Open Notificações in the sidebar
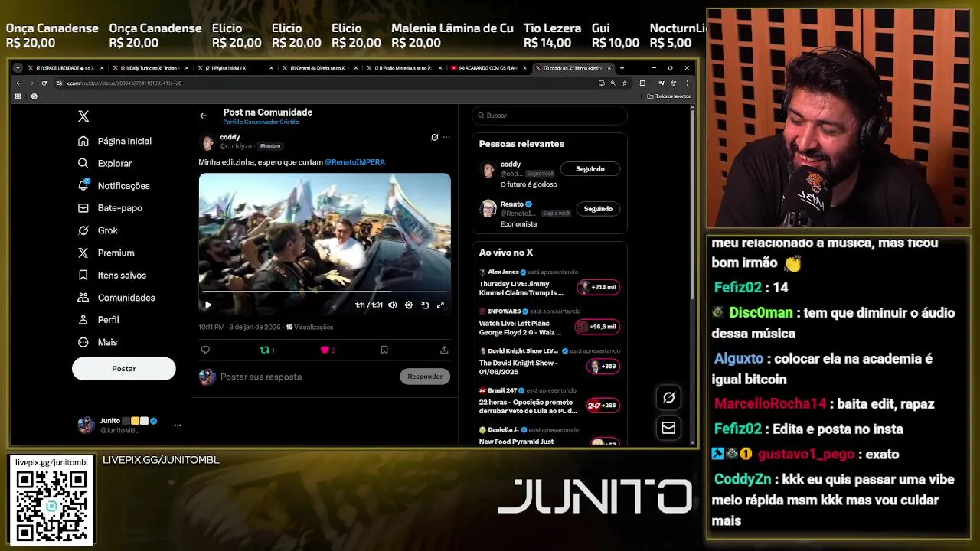The image size is (980, 551). [114, 185]
